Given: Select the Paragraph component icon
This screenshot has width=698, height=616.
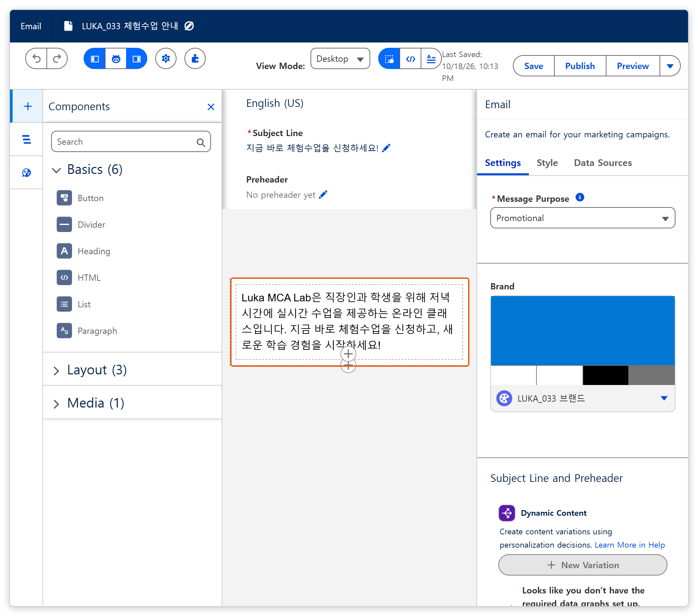Looking at the screenshot, I should pos(64,331).
